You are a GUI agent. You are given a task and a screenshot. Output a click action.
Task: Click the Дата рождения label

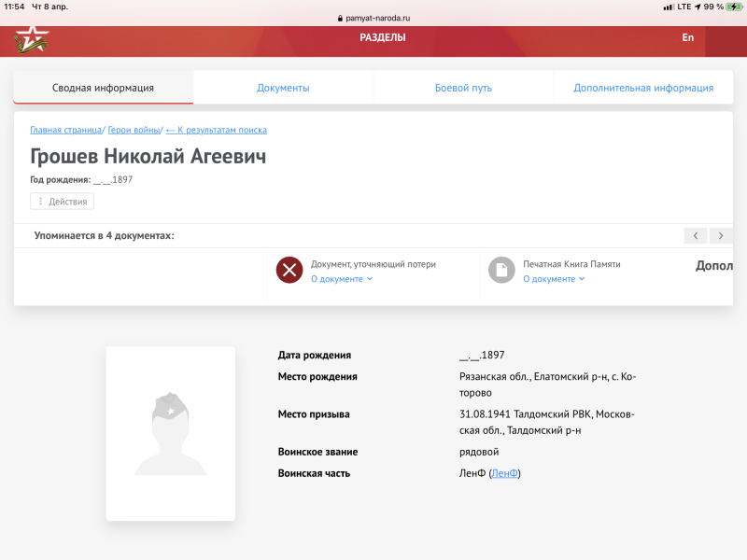[315, 356]
